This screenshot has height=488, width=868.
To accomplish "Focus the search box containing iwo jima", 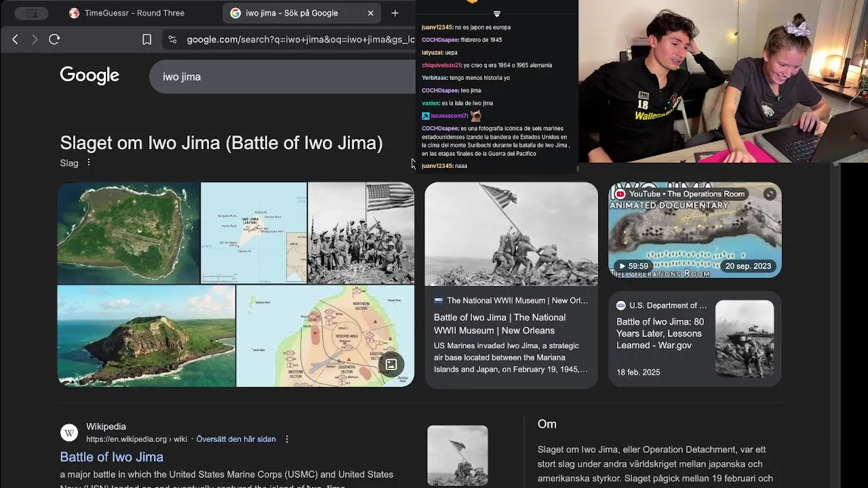I will point(281,77).
